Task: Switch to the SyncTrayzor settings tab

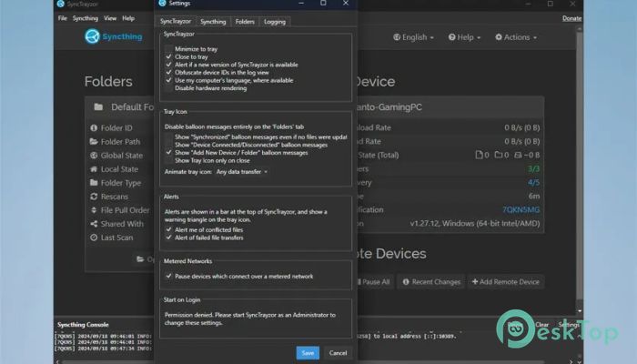Action: pyautogui.click(x=176, y=22)
